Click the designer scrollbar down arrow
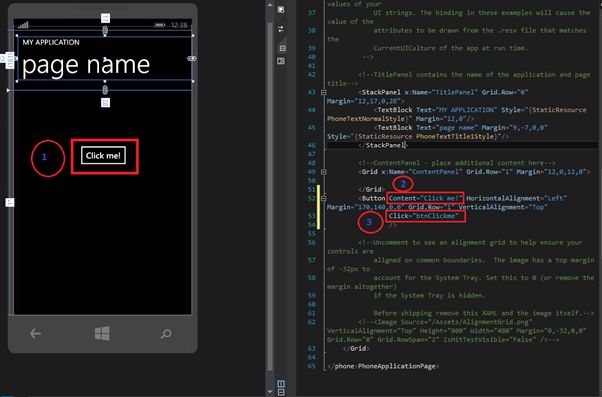 tap(270, 392)
